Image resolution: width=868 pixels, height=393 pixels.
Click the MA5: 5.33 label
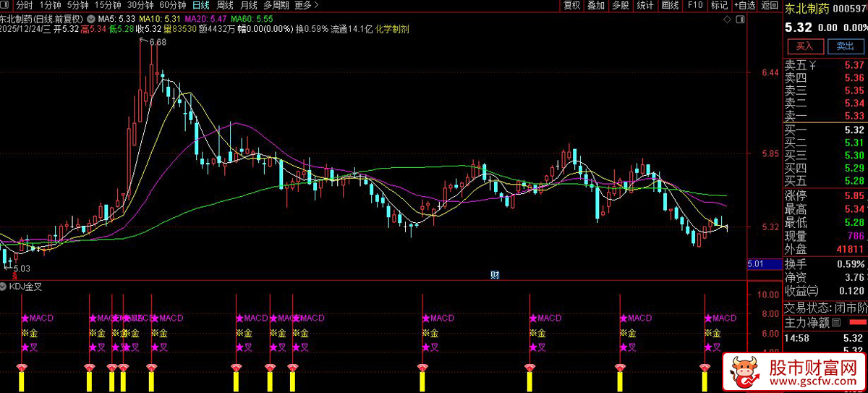tap(116, 17)
